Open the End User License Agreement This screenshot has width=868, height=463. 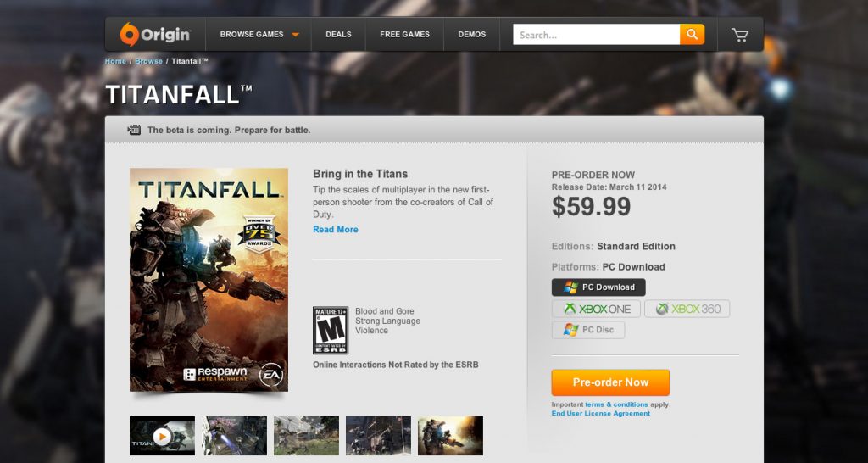[600, 413]
